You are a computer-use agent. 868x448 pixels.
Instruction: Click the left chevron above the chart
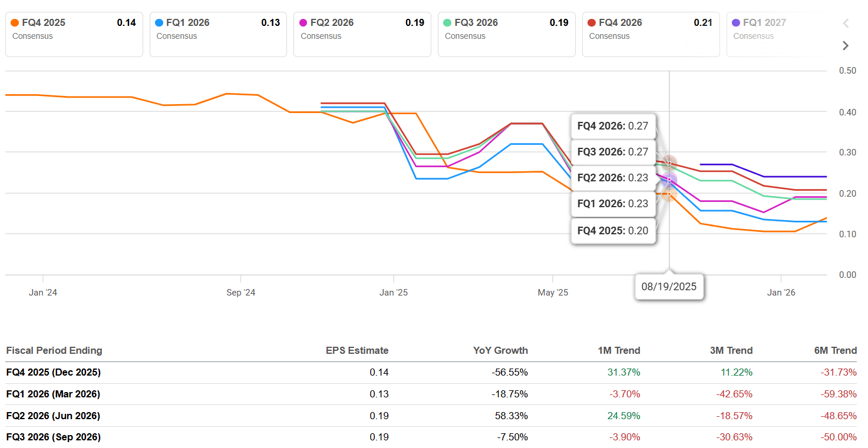tap(845, 24)
